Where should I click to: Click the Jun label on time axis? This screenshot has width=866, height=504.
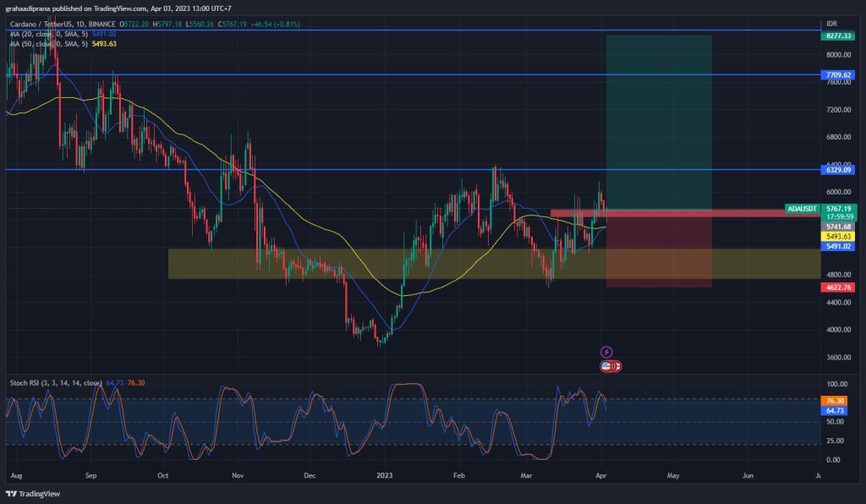(x=748, y=475)
